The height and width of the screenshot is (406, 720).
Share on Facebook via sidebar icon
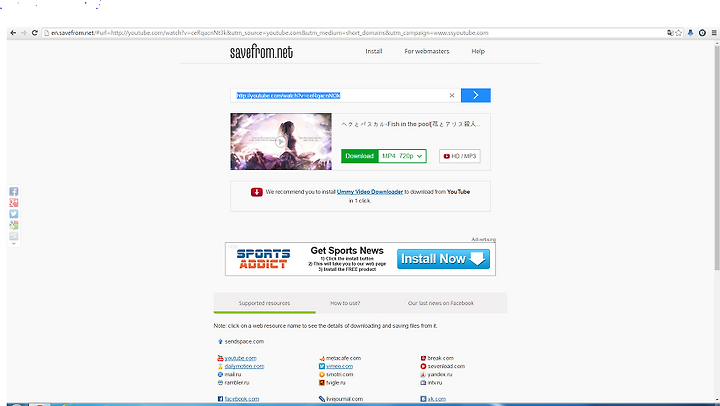pos(14,192)
